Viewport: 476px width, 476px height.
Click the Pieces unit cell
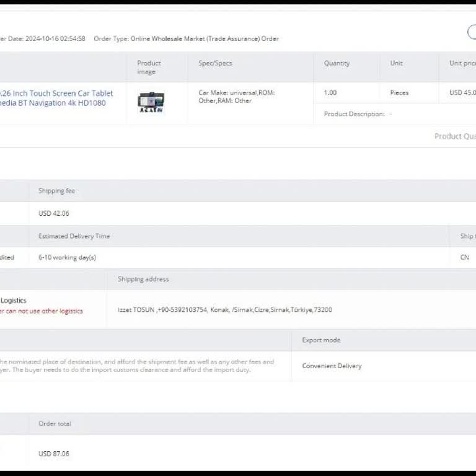coord(399,92)
